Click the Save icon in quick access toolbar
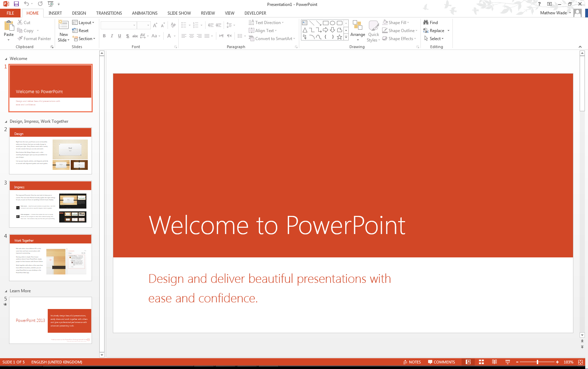 (16, 4)
